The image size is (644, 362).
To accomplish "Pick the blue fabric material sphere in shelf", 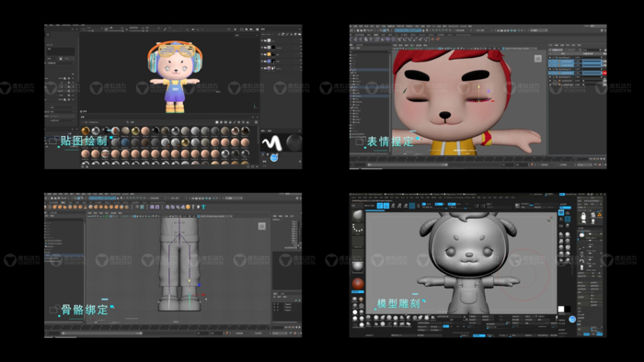I will click(125, 142).
